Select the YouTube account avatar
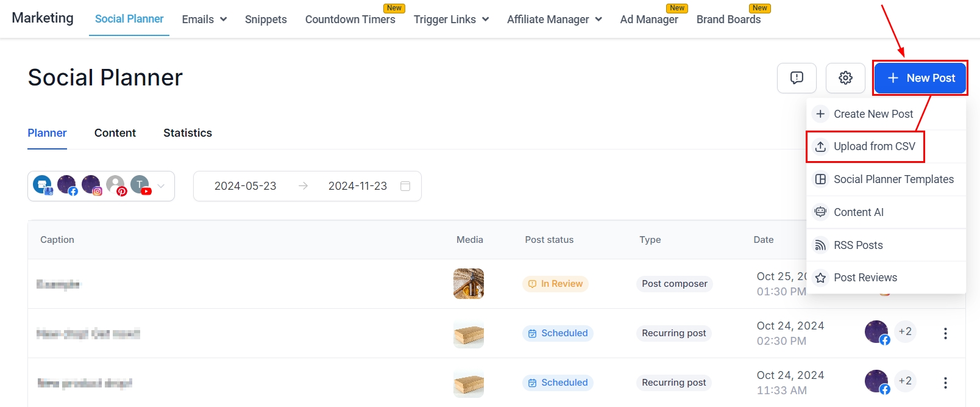The image size is (980, 407). (140, 185)
